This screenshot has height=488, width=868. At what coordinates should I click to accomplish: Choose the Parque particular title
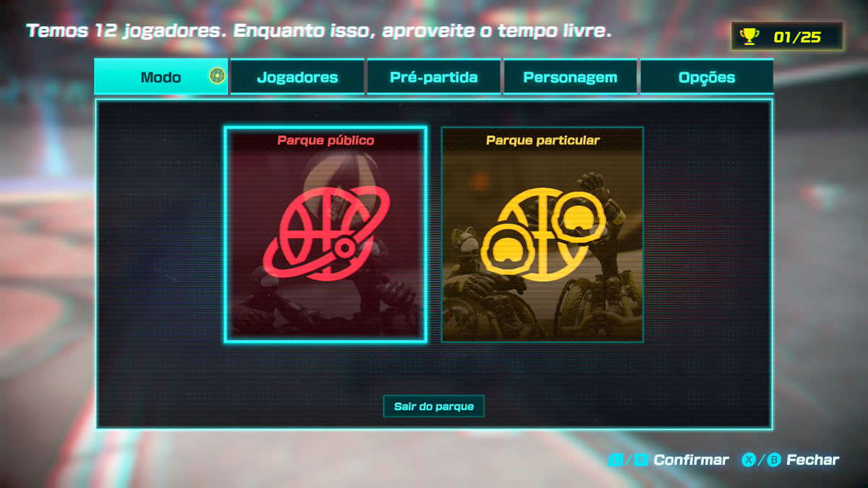coord(542,140)
